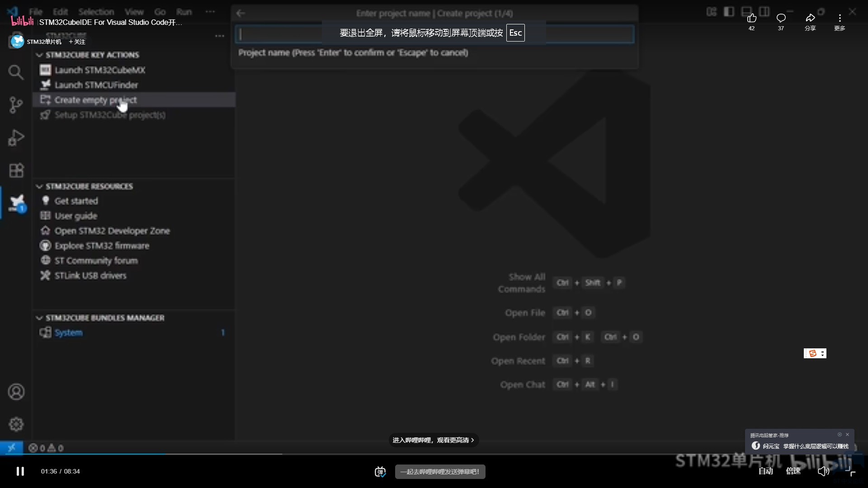Click the STM32单片机 uploader name
868x488 pixels.
point(44,42)
